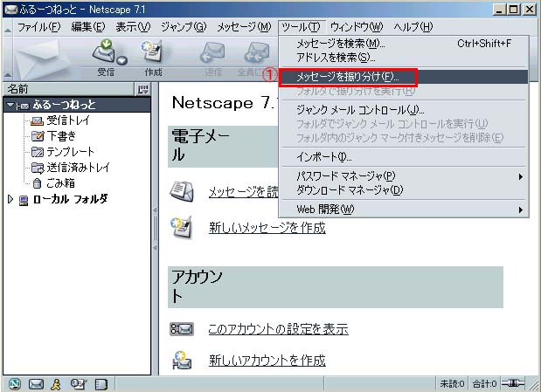Open このアカウントの設定を表示 link

[x=278, y=329]
